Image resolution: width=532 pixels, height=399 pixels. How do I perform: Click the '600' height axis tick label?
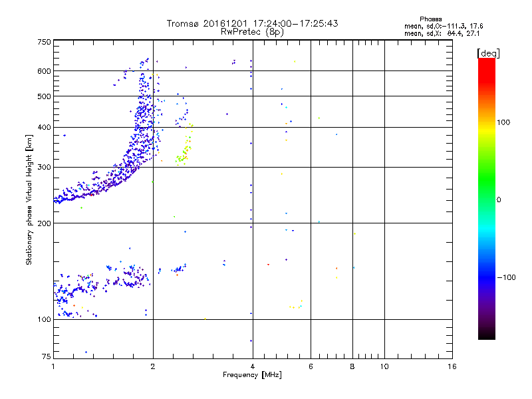click(44, 71)
